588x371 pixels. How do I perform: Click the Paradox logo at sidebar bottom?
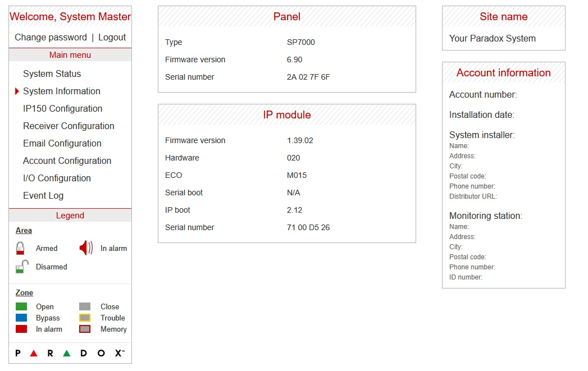(x=70, y=353)
